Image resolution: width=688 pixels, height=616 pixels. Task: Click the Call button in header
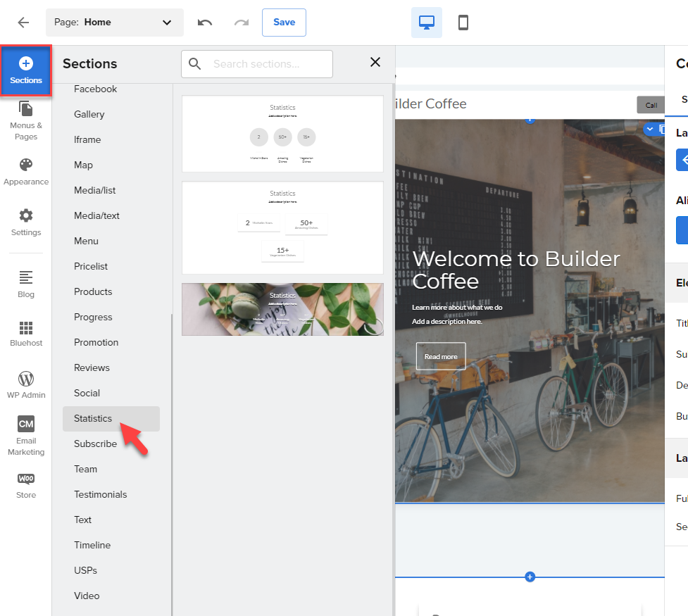tap(651, 106)
